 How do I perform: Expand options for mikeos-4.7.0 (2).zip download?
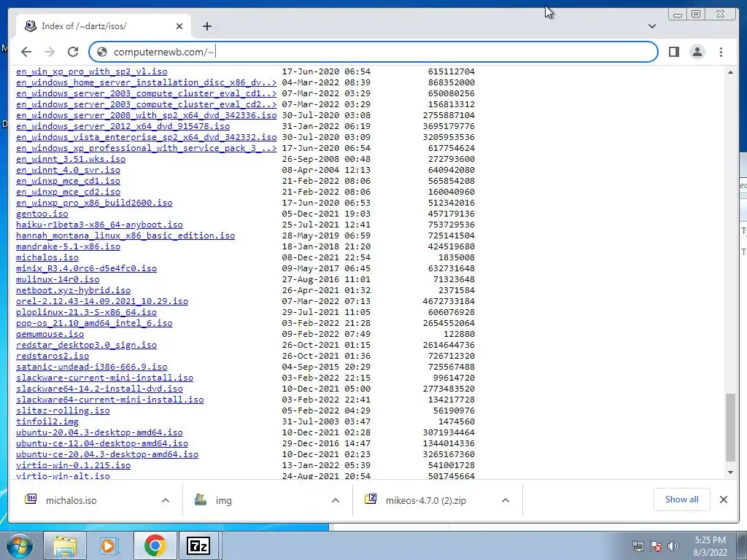tap(506, 500)
